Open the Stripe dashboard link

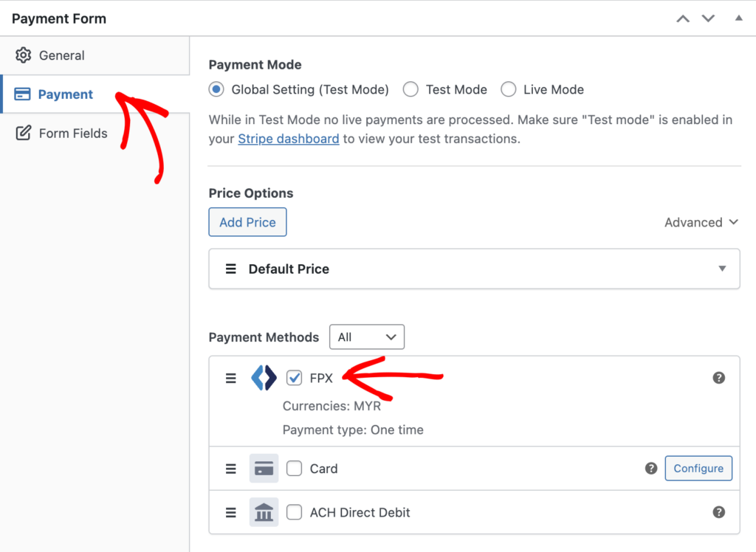tap(288, 138)
